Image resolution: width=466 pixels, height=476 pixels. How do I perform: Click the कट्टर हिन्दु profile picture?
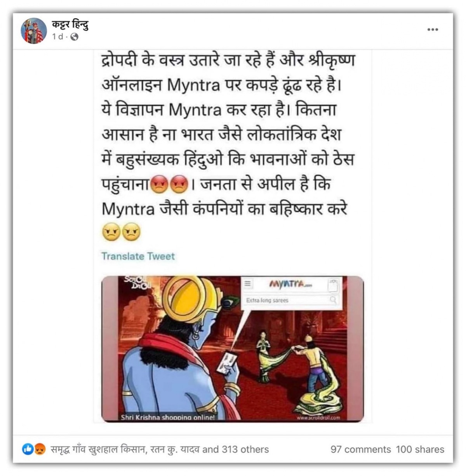34,31
